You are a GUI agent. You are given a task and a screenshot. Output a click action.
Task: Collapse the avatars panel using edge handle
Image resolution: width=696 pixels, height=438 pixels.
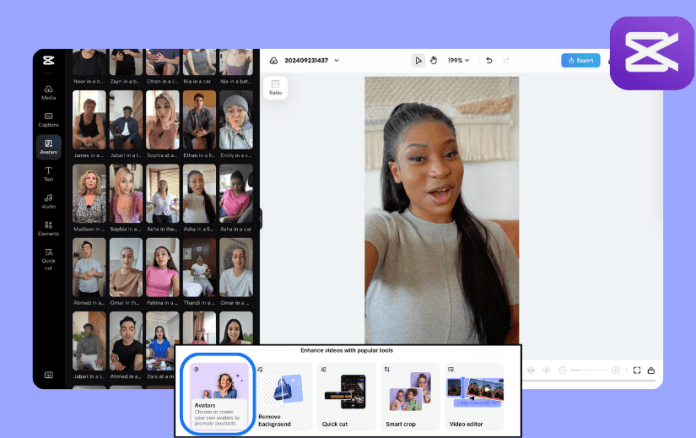coord(261,219)
